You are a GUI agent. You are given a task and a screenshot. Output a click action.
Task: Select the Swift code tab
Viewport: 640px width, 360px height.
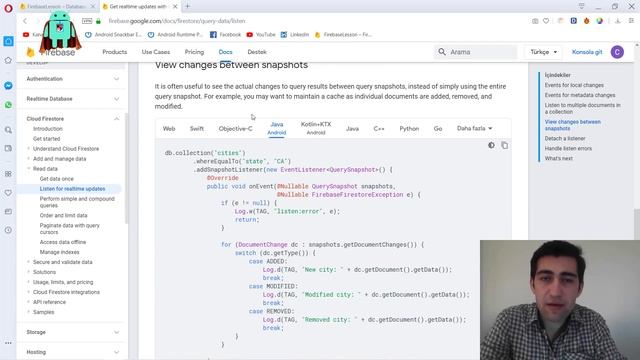click(x=197, y=129)
